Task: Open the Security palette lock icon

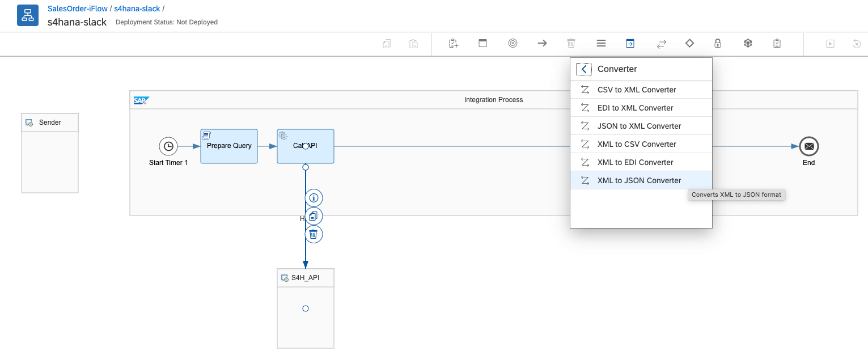Action: 718,43
